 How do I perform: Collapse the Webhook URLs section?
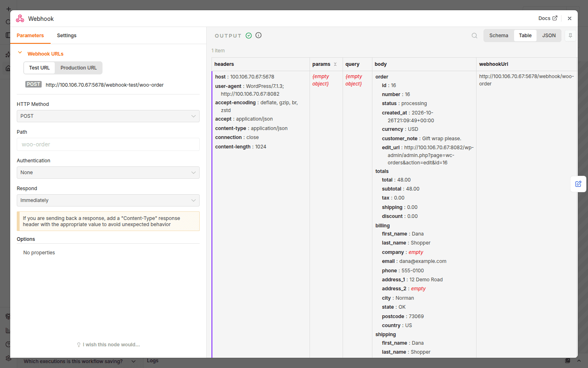[x=20, y=53]
